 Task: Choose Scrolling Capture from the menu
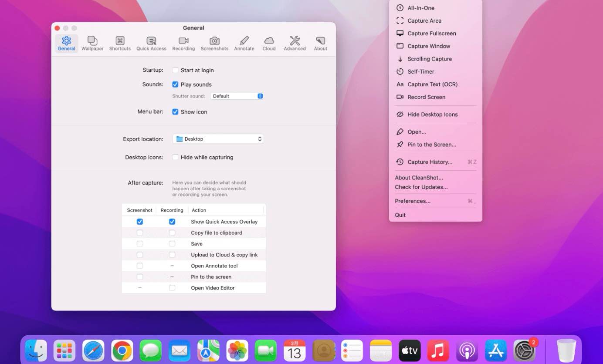(429, 59)
